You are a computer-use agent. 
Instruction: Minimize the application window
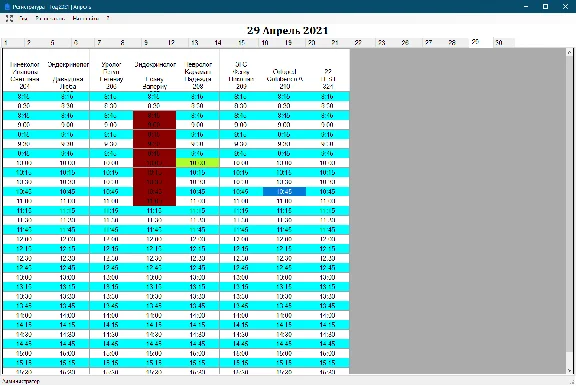point(526,7)
